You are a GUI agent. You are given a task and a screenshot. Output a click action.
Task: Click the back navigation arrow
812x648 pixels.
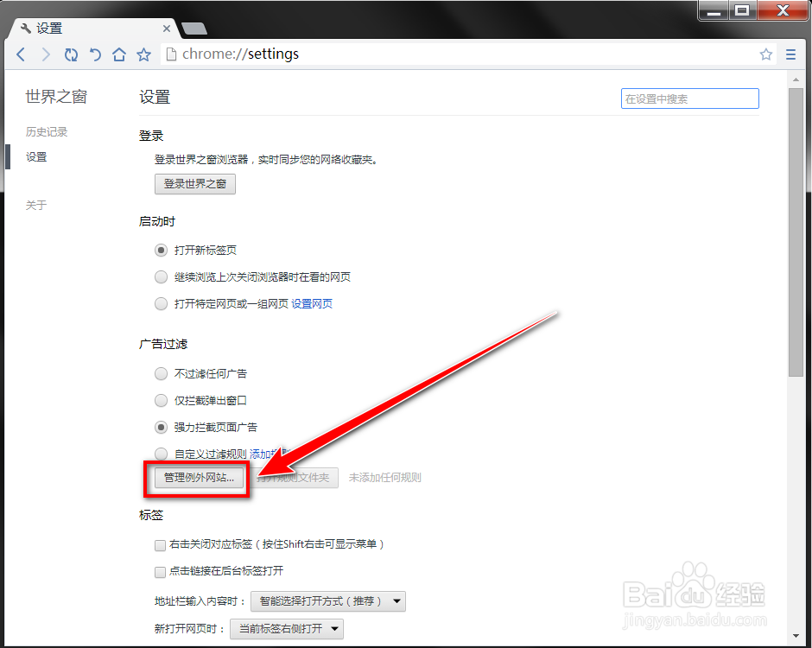coord(21,54)
